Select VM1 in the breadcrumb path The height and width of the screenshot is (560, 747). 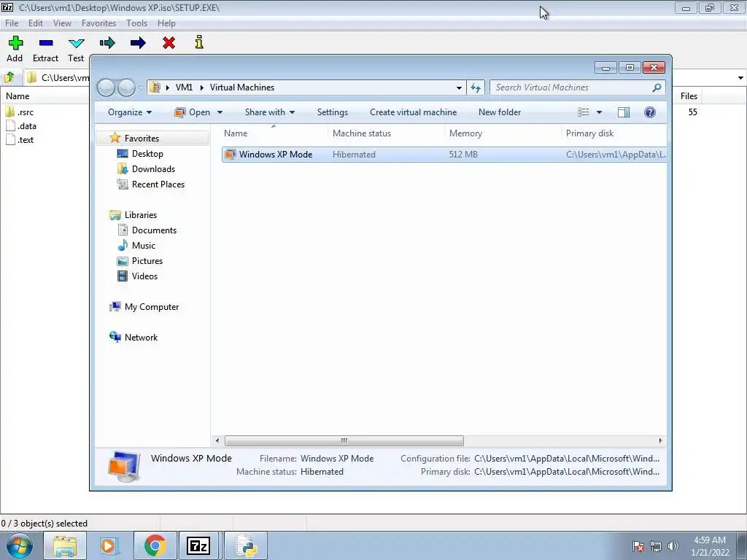tap(184, 87)
